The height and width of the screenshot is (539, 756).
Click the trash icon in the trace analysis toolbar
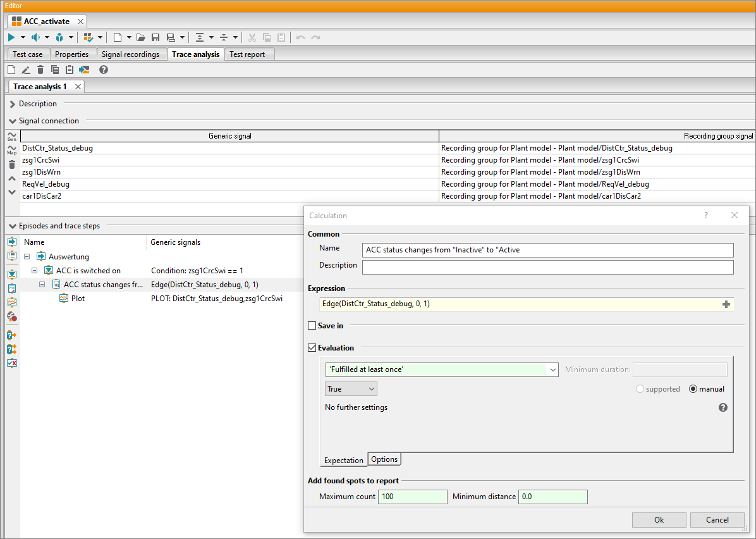(40, 70)
